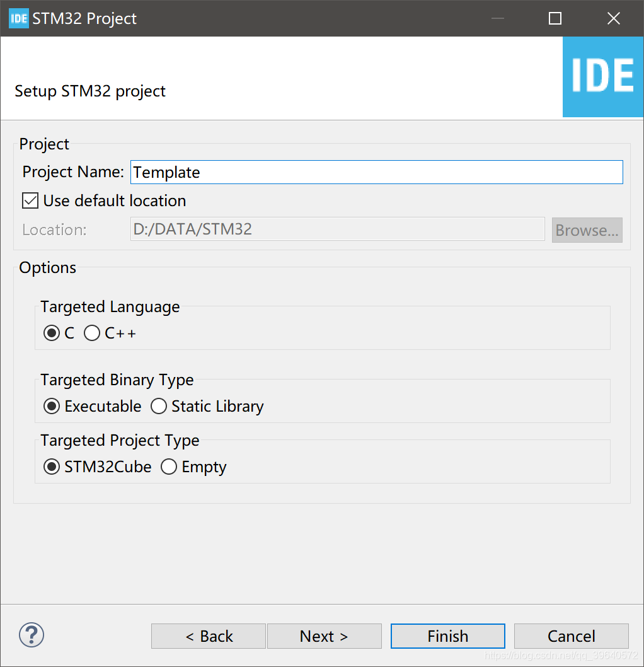This screenshot has height=667, width=644.
Task: Click the Project Name input field
Action: (x=377, y=172)
